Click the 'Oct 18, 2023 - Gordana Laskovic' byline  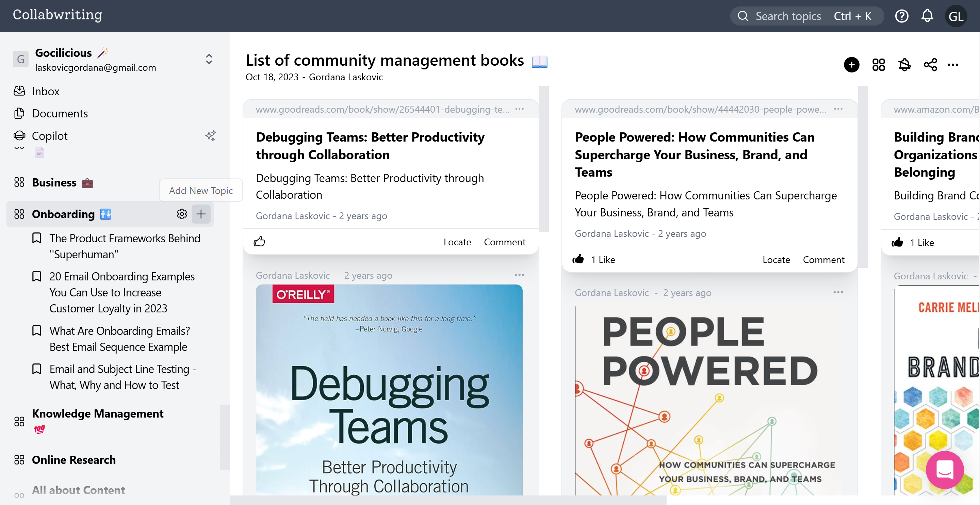pos(314,77)
